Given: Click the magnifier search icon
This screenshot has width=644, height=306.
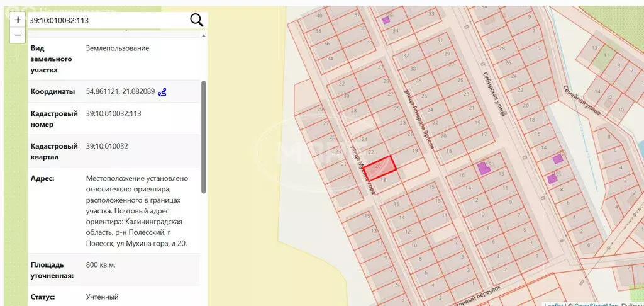Looking at the screenshot, I should point(197,20).
